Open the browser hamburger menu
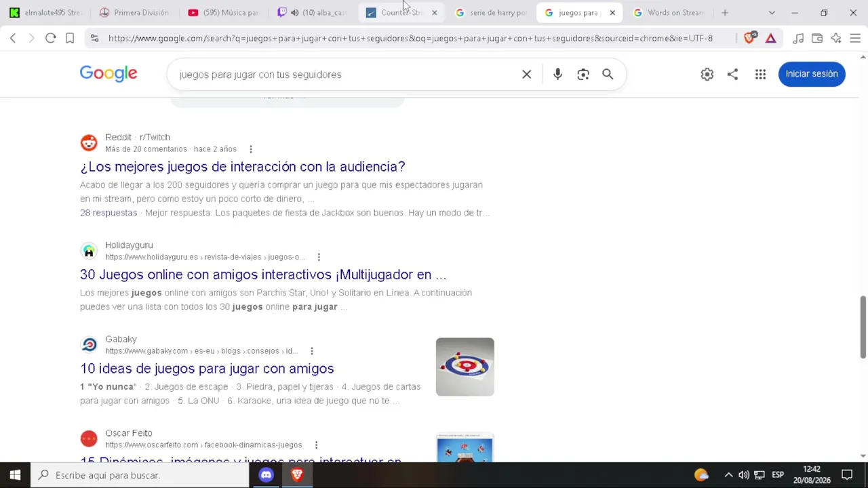 855,39
